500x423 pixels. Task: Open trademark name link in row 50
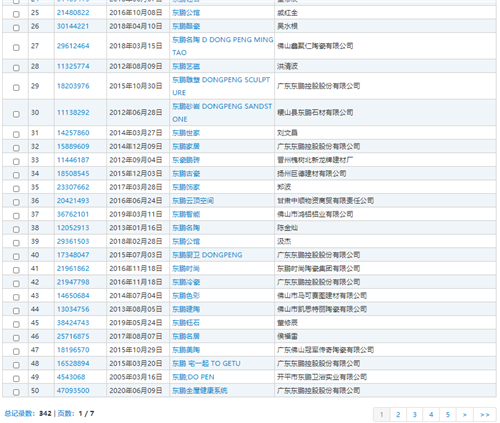(200, 390)
